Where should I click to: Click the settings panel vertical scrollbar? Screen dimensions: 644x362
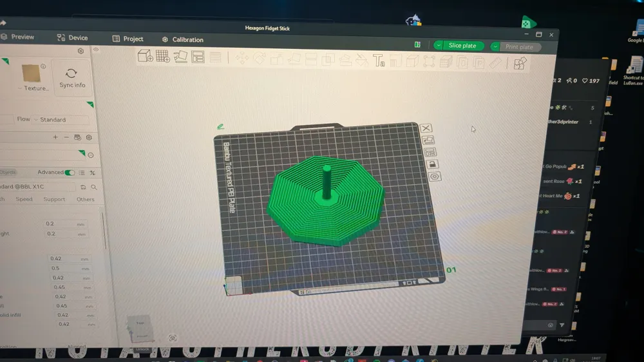tap(104, 231)
